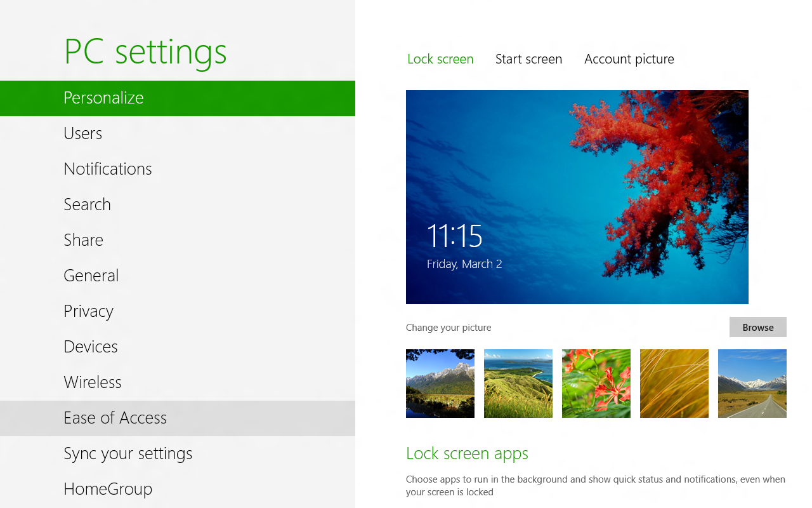Image resolution: width=812 pixels, height=508 pixels.
Task: Choose the road to snowy mountains thumbnail
Action: pos(752,384)
